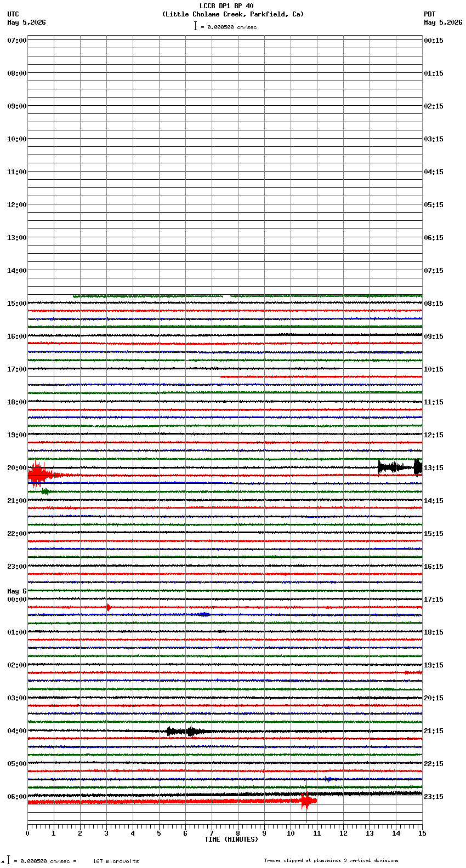Click the 17:00 UTC row label
The height and width of the screenshot is (868, 466).
17,369
